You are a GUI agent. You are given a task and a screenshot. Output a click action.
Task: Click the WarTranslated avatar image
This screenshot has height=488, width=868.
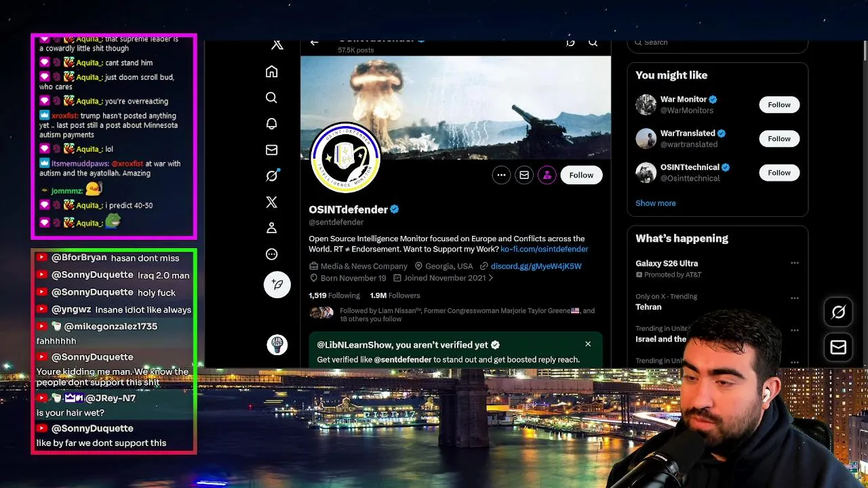[646, 138]
